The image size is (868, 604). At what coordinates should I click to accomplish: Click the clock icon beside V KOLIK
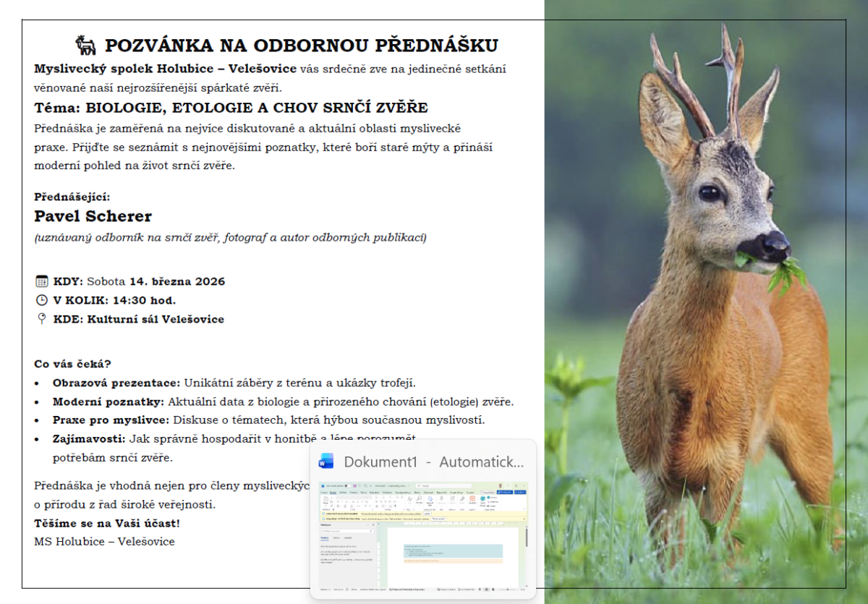(x=42, y=300)
